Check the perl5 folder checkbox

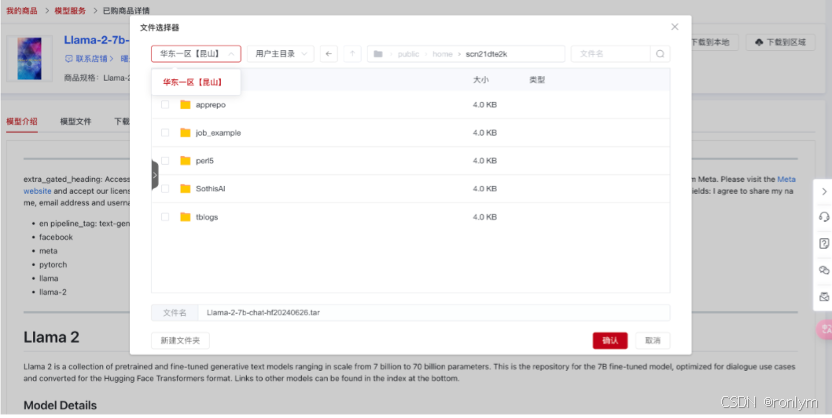pos(165,161)
